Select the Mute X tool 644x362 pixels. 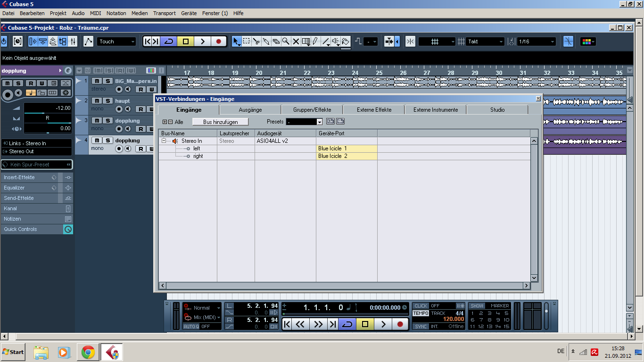[x=296, y=41]
